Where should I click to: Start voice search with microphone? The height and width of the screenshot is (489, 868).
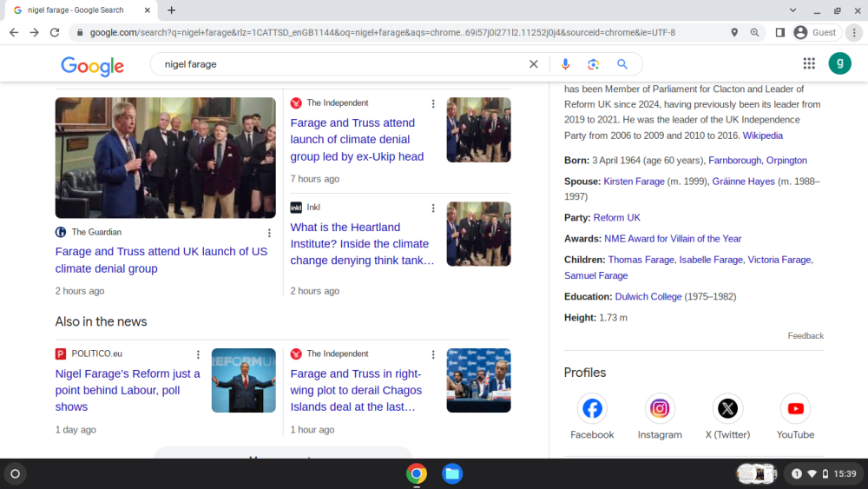click(x=565, y=64)
